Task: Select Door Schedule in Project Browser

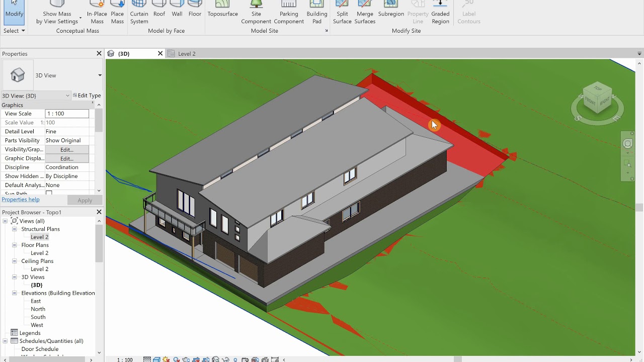Action: click(x=40, y=349)
